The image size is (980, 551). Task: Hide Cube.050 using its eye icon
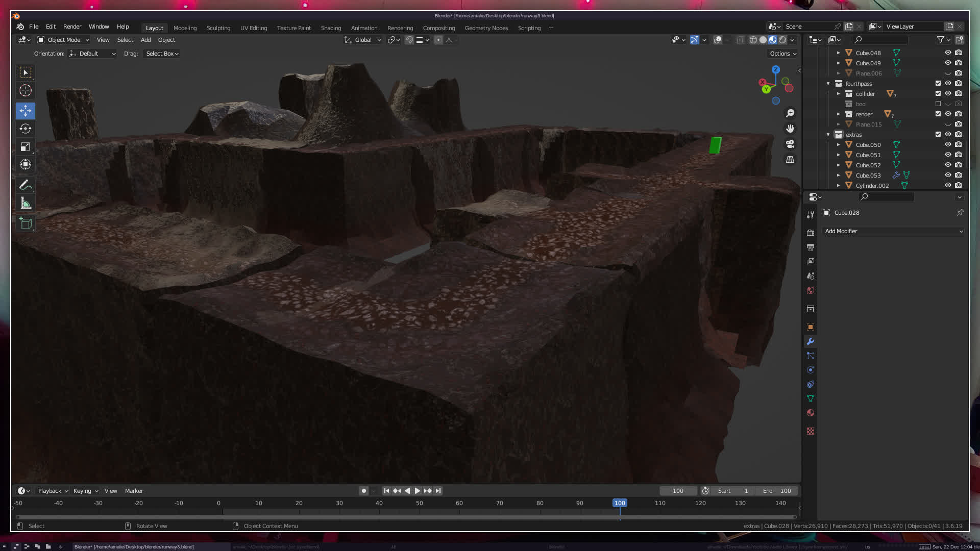[948, 144]
